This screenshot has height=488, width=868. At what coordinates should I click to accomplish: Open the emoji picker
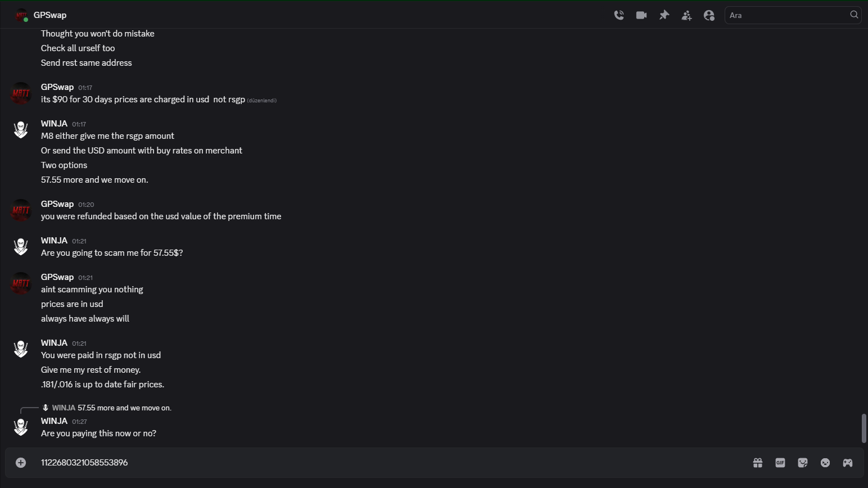[825, 463]
